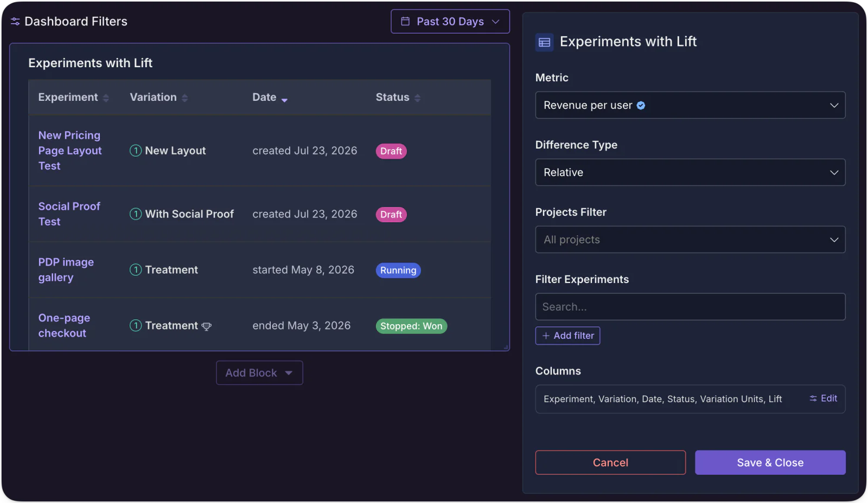Open the Difference Type dropdown set to Relative

[690, 172]
